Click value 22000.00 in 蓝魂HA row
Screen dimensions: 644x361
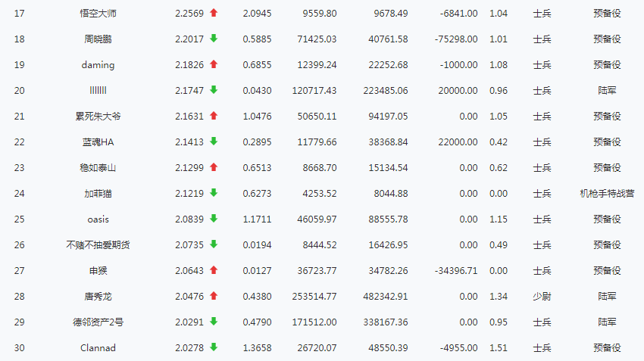[458, 142]
